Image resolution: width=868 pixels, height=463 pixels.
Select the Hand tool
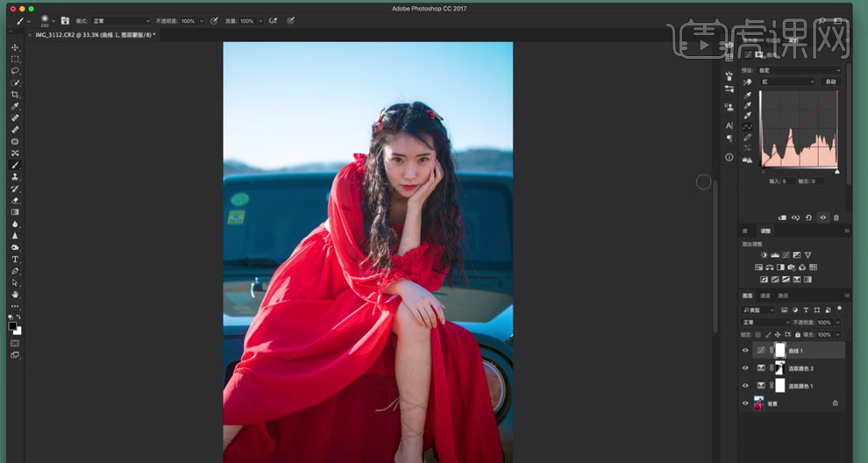[15, 295]
